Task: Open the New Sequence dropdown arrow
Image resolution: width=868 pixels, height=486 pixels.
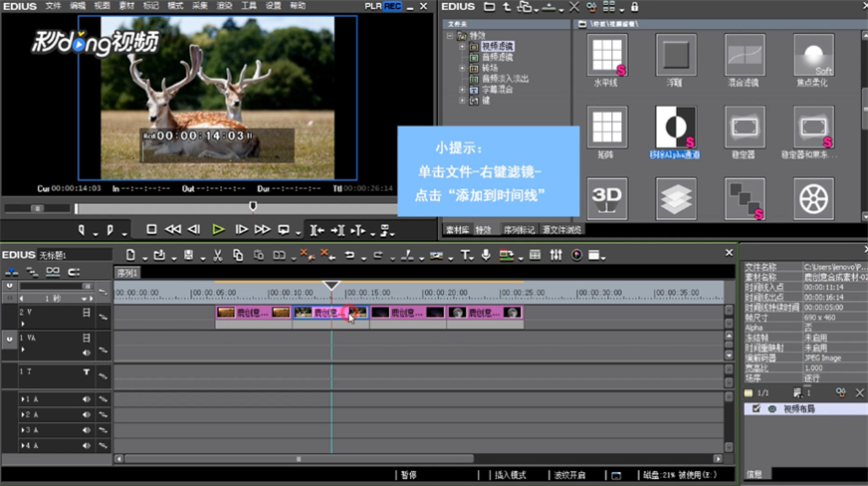Action: point(144,259)
